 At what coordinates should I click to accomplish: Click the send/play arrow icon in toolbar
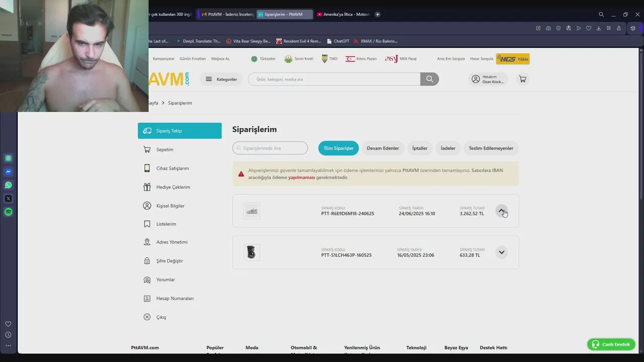579,28
